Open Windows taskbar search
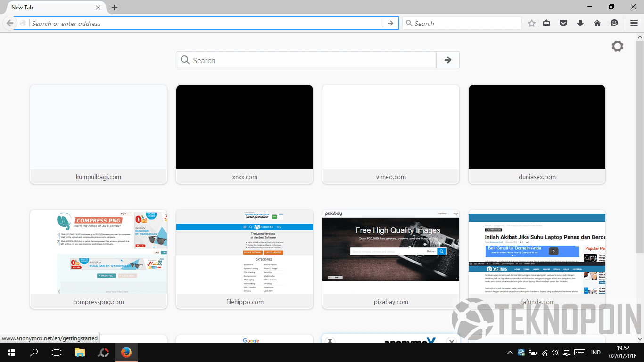The height and width of the screenshot is (362, 644). tap(34, 353)
